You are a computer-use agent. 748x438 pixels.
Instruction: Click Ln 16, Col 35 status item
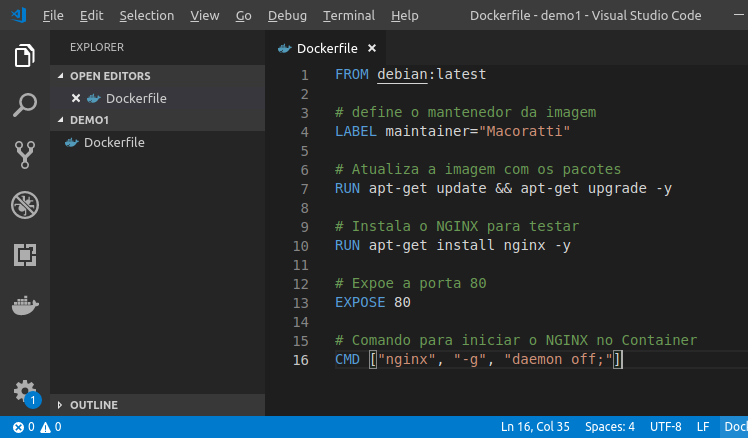point(535,427)
